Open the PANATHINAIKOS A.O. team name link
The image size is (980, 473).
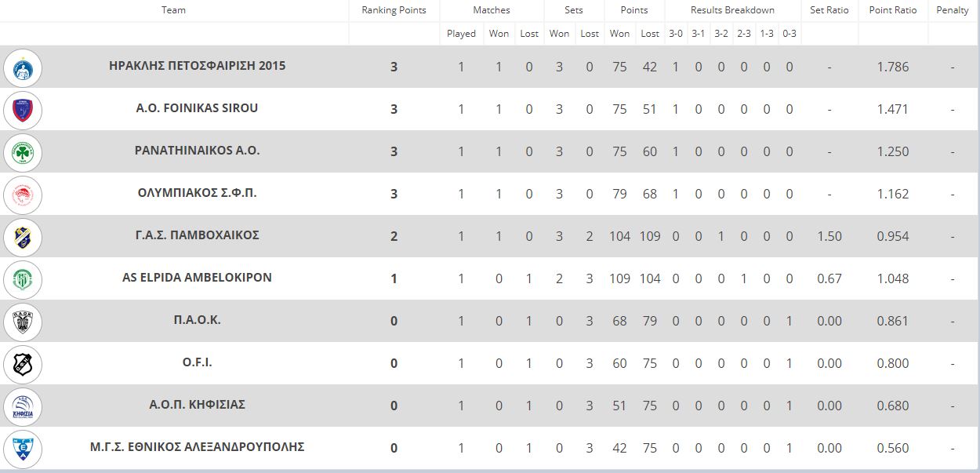[x=197, y=151]
